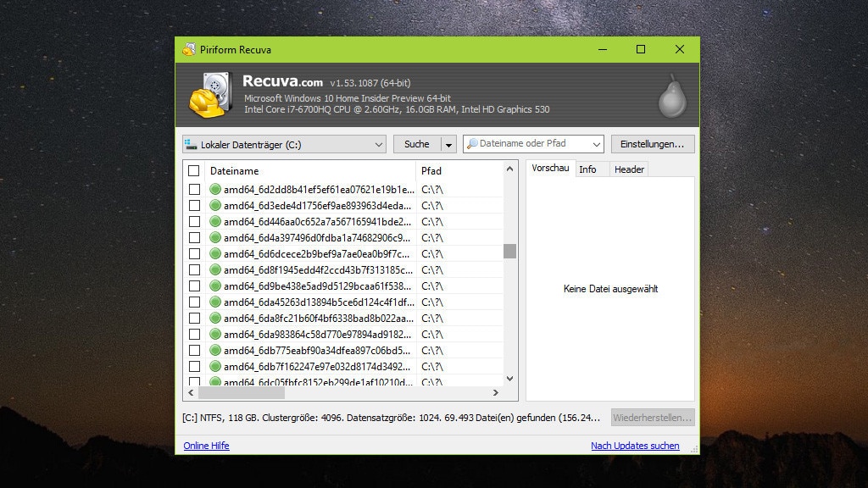Sort by the Pfad column header
This screenshot has height=488, width=868.
coord(459,171)
